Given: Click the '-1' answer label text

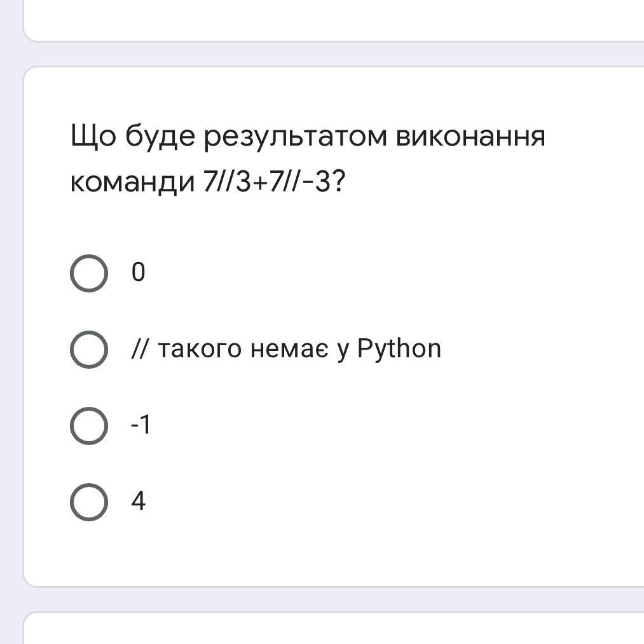Looking at the screenshot, I should [141, 425].
